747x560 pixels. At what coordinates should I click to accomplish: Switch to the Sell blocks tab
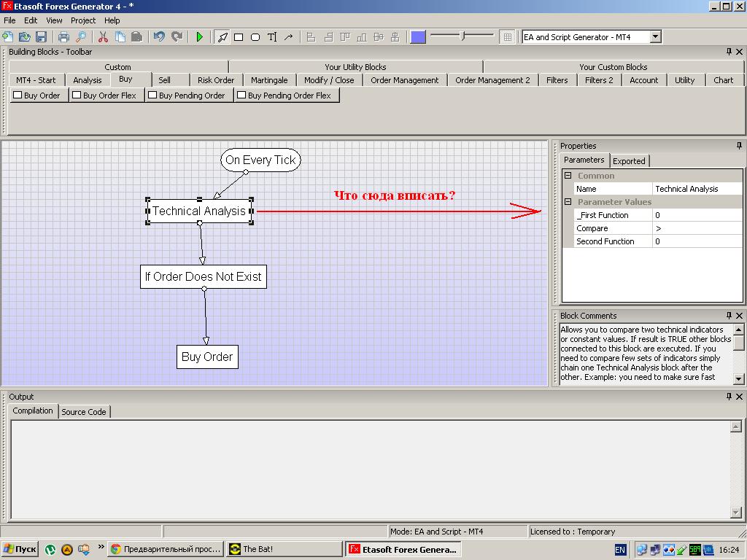point(164,80)
